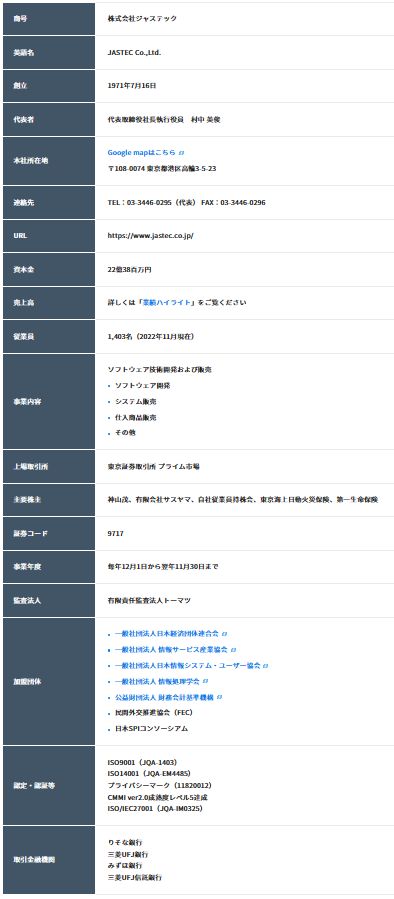The height and width of the screenshot is (899, 394).
Task: Click the address 〒108-0074 東京都港区高輪3-5-23
Action: tap(162, 169)
